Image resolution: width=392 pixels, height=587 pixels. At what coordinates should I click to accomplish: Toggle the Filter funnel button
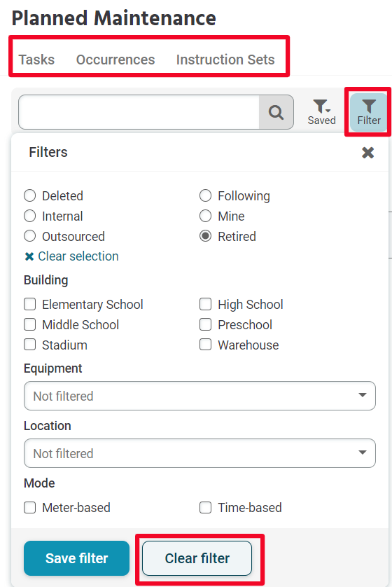369,112
